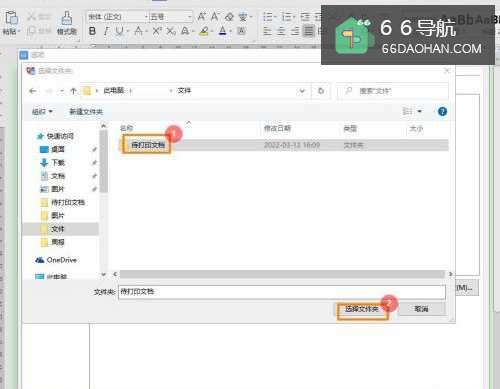500x389 pixels.
Task: Click the Paste clipboard icon
Action: pos(11,18)
